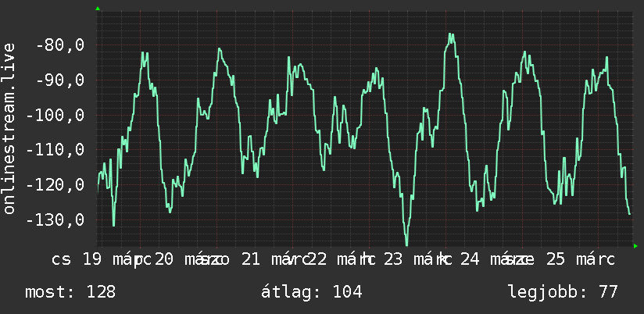The height and width of the screenshot is (314, 644).
Task: Click the -130,0 y-axis label
Action: [x=55, y=219]
